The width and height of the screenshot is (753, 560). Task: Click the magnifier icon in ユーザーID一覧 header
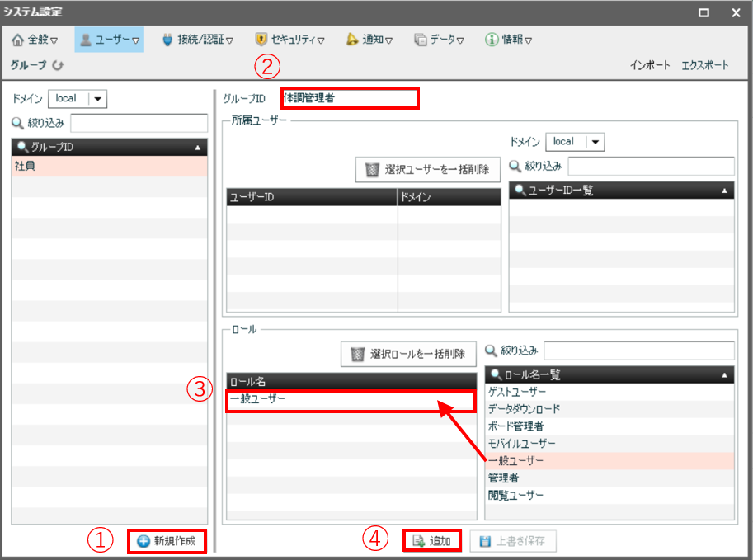pyautogui.click(x=520, y=191)
